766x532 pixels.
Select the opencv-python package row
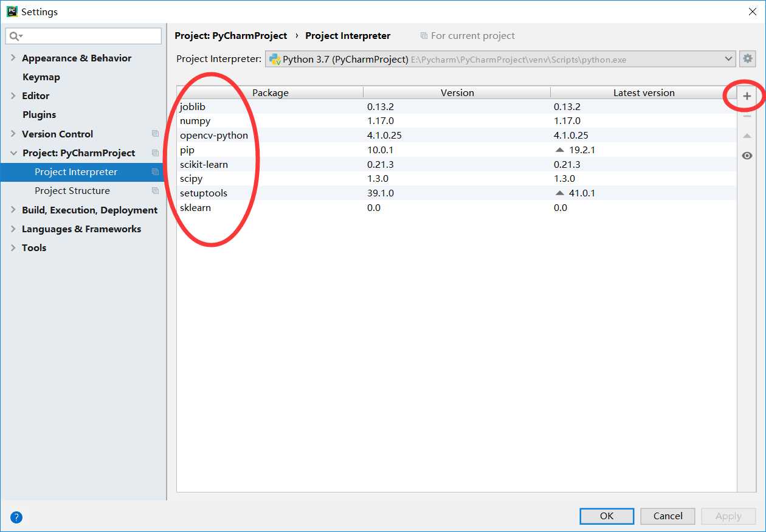[x=457, y=136]
